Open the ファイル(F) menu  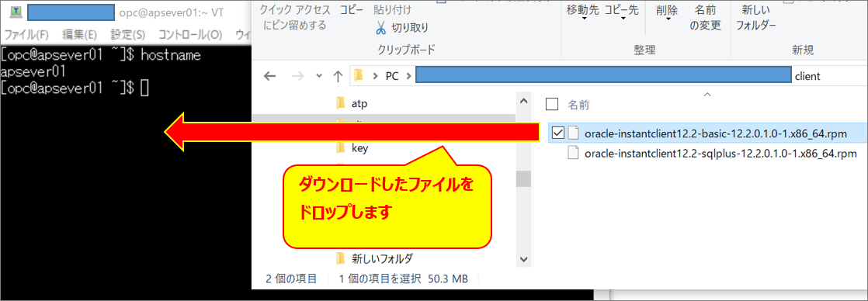pyautogui.click(x=26, y=35)
